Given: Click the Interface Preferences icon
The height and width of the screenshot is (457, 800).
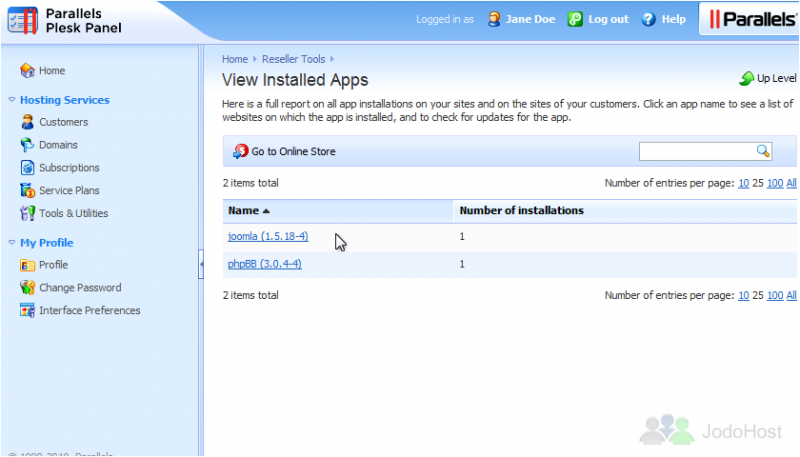Looking at the screenshot, I should (x=27, y=310).
